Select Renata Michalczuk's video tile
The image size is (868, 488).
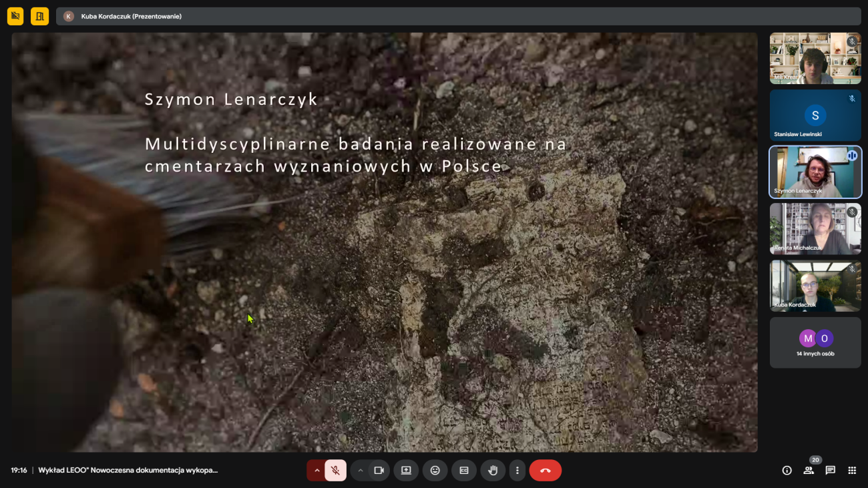815,229
